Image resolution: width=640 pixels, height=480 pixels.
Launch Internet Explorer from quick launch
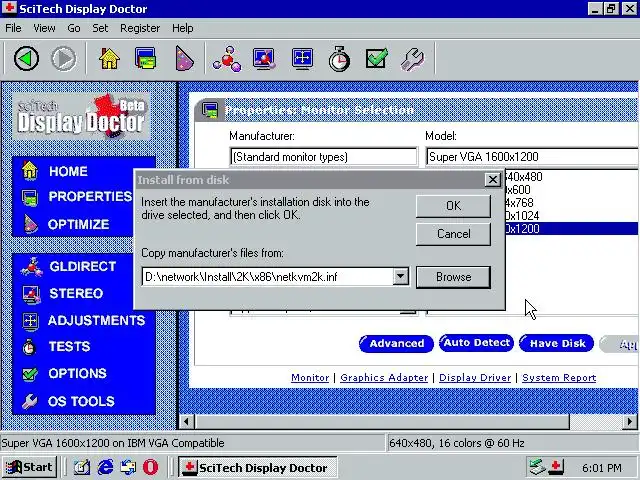[x=105, y=467]
